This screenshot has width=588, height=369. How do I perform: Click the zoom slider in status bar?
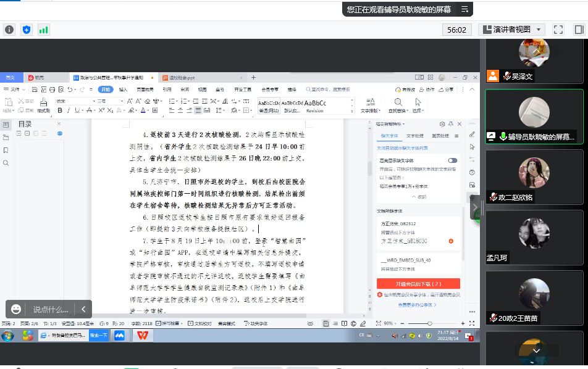[430, 323]
